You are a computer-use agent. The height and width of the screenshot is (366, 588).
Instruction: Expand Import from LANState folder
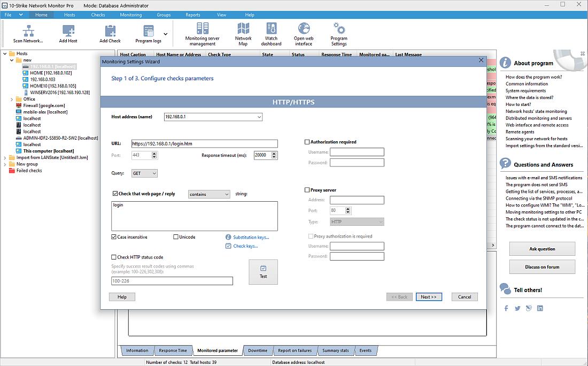pyautogui.click(x=5, y=158)
